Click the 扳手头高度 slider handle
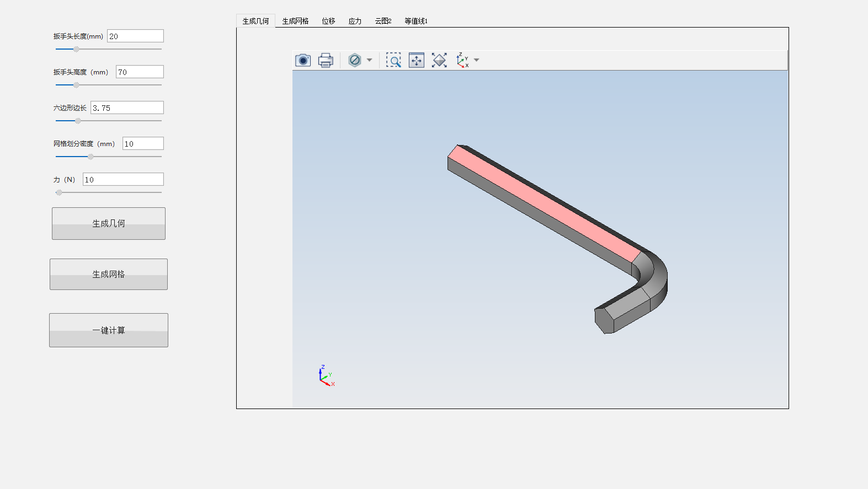The height and width of the screenshot is (489, 868). [x=76, y=85]
